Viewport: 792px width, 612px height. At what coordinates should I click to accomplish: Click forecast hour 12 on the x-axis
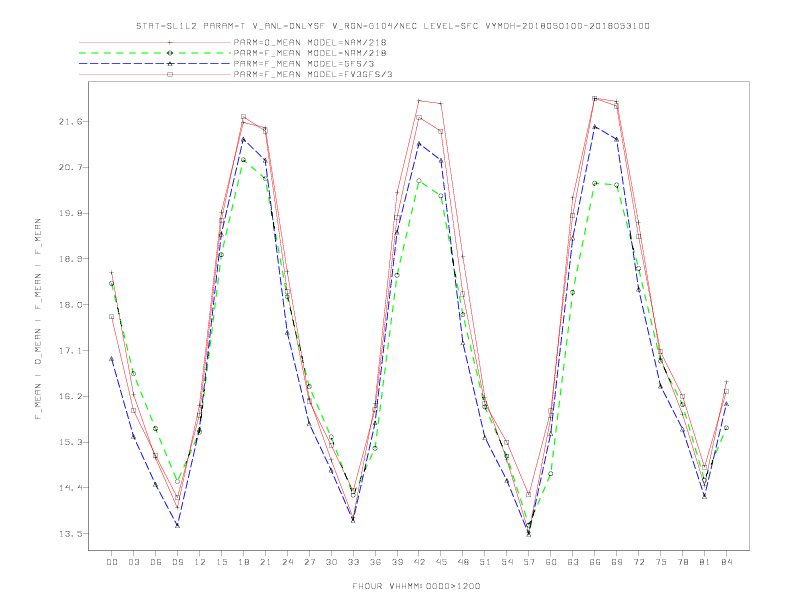(200, 562)
